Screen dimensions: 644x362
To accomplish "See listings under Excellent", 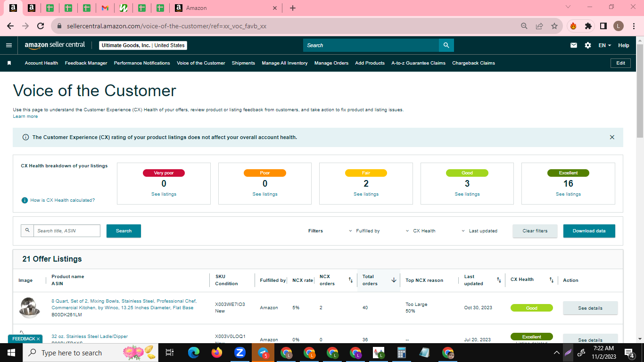I will (568, 194).
